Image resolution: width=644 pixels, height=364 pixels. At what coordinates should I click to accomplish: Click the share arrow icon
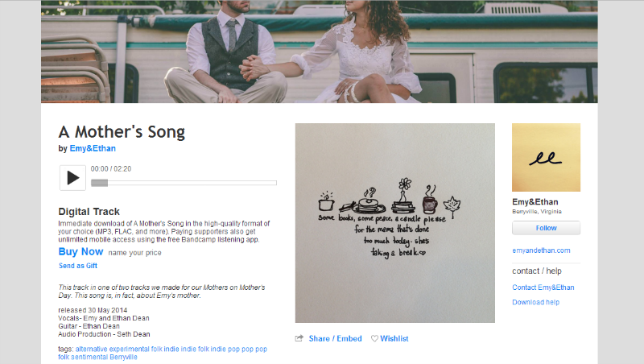(x=299, y=338)
